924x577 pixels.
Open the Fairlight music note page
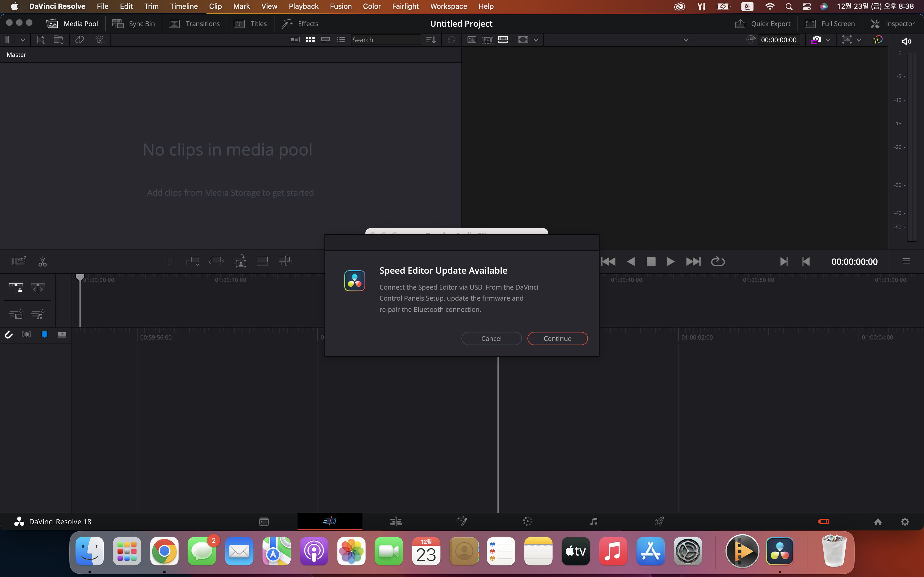coord(593,521)
